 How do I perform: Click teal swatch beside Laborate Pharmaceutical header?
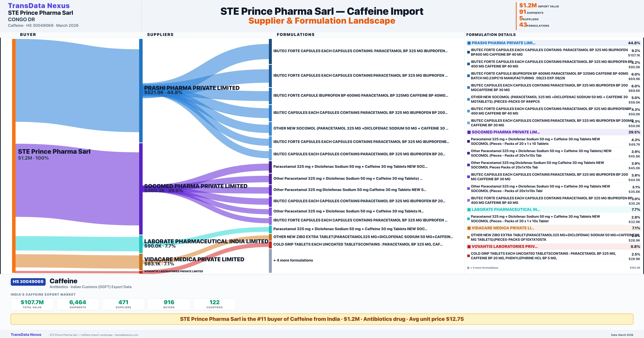tap(469, 210)
